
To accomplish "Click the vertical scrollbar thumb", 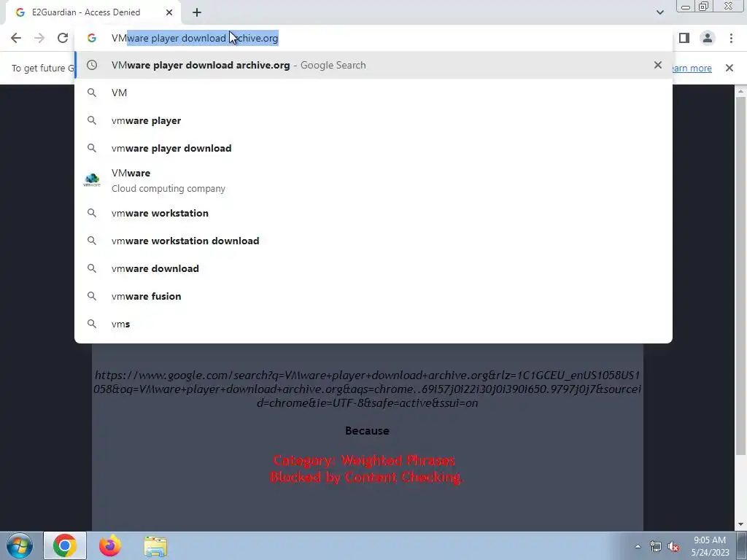I will pyautogui.click(x=740, y=276).
